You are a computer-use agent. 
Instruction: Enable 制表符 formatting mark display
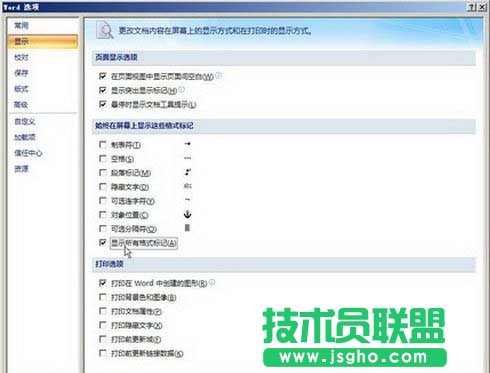click(x=103, y=145)
